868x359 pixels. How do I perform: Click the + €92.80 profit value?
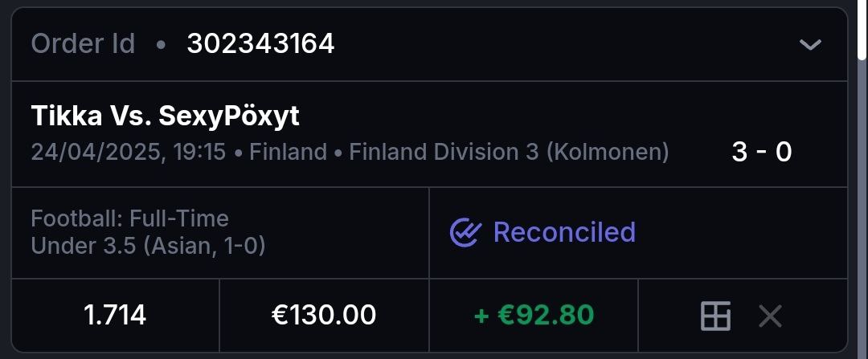pos(534,316)
